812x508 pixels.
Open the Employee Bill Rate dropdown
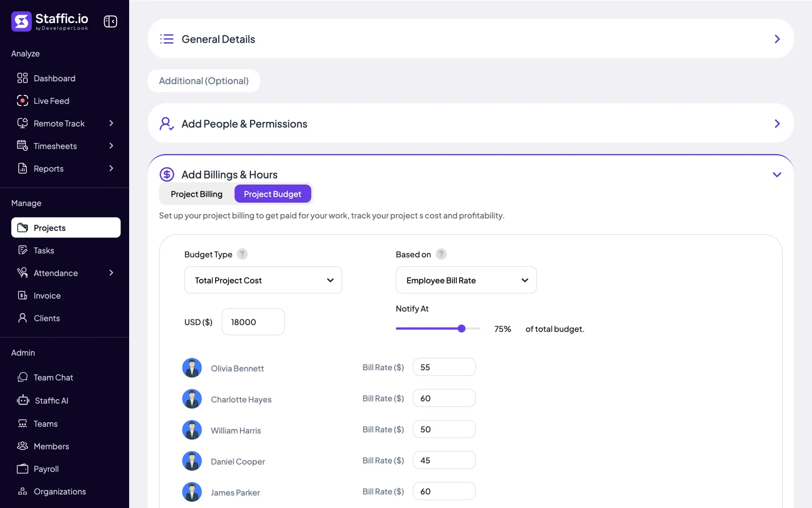tap(466, 280)
